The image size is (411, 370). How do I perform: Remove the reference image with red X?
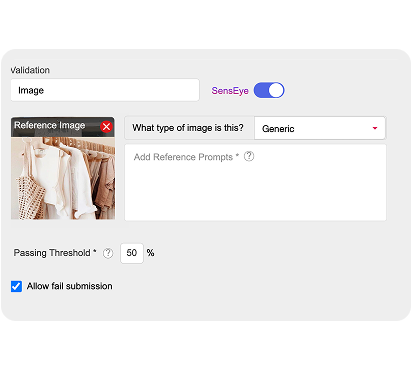tap(106, 127)
